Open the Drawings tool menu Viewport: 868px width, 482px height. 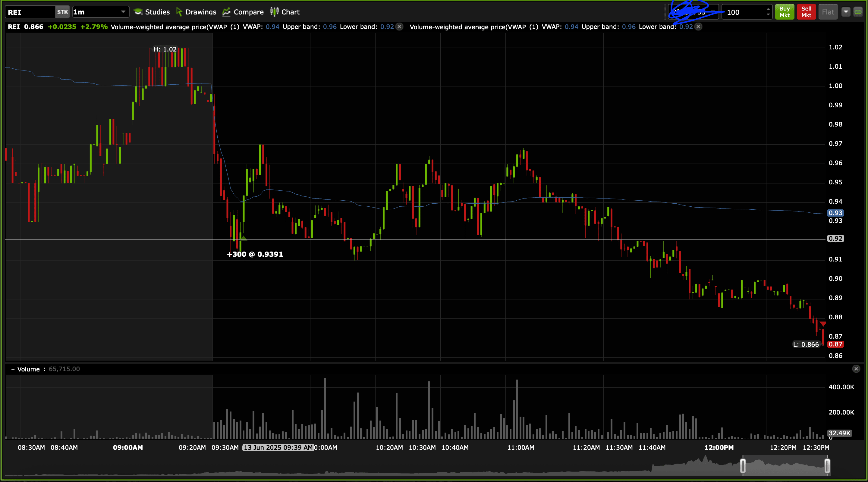tap(196, 12)
